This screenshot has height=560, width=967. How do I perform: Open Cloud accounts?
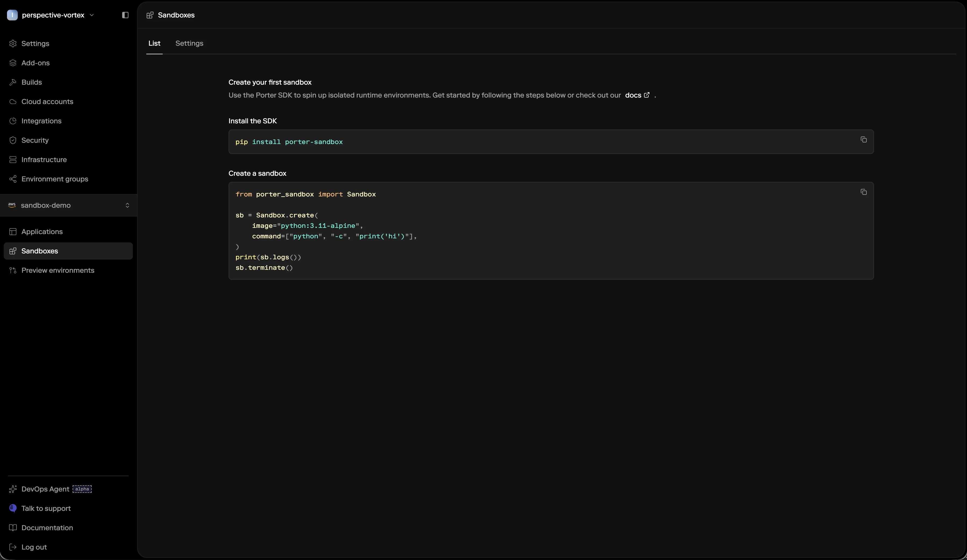[x=68, y=102]
